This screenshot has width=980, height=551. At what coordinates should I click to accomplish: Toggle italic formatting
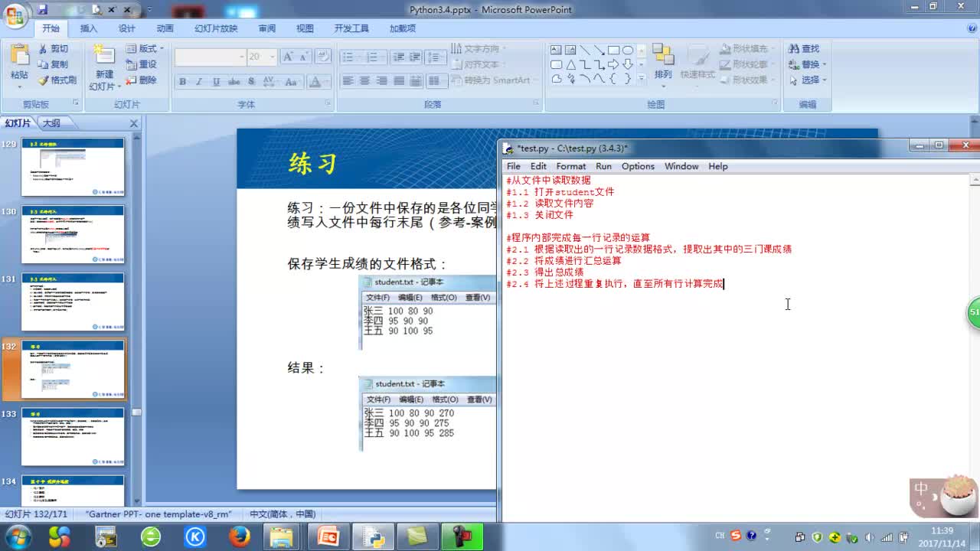(198, 80)
